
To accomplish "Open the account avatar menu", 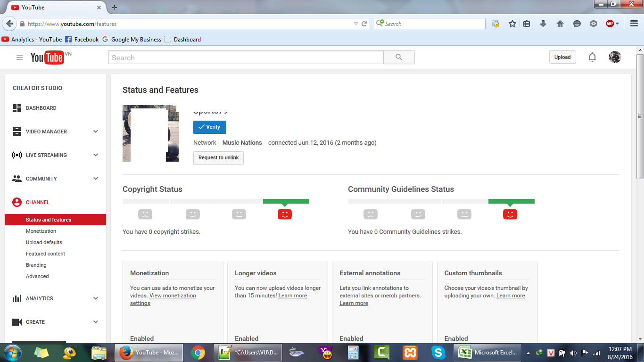I will tap(615, 57).
